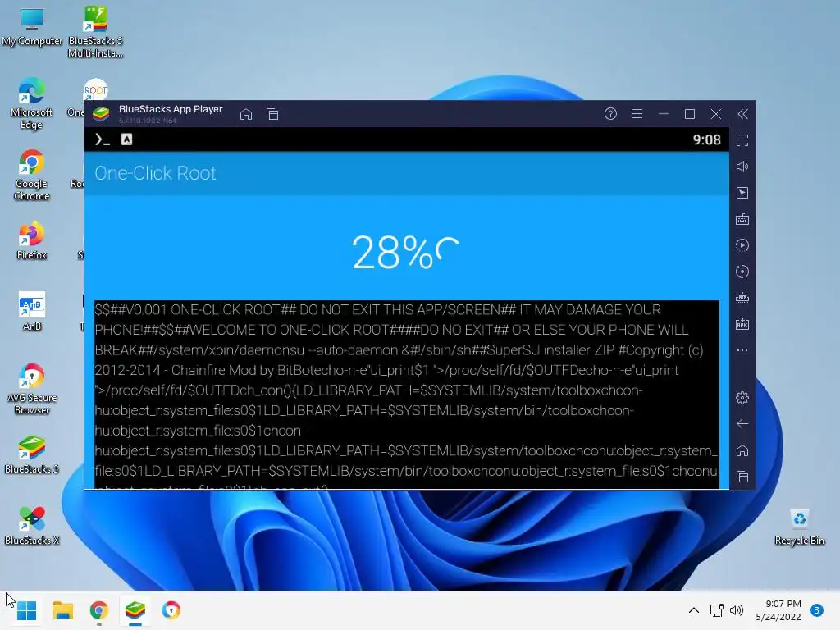Open Android recents from sidebar bottom

coord(742,477)
